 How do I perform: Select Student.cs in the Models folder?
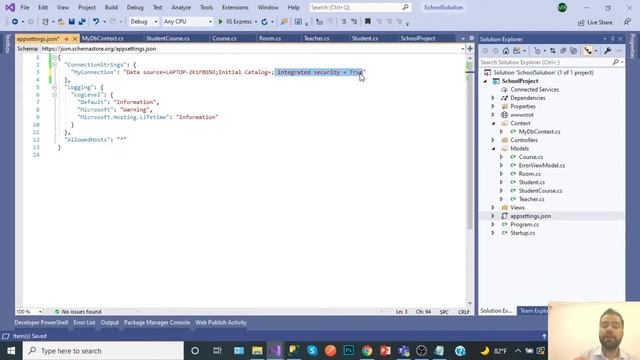pyautogui.click(x=531, y=182)
